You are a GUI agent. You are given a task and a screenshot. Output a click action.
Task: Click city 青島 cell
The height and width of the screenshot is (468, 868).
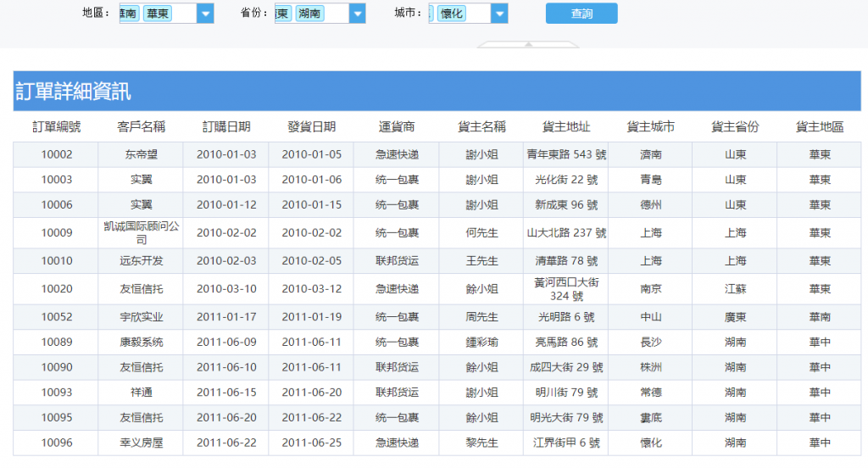pyautogui.click(x=650, y=180)
